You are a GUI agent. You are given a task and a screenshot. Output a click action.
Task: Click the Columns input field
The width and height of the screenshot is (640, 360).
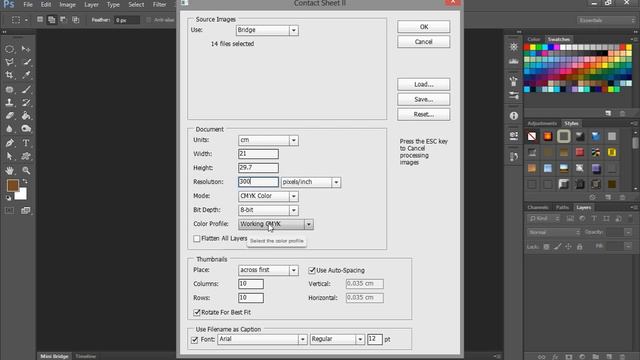pyautogui.click(x=251, y=284)
